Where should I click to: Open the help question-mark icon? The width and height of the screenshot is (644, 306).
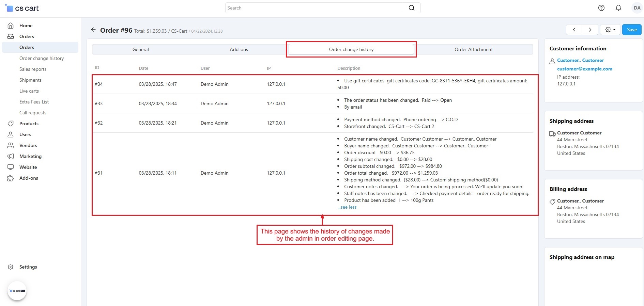point(601,8)
